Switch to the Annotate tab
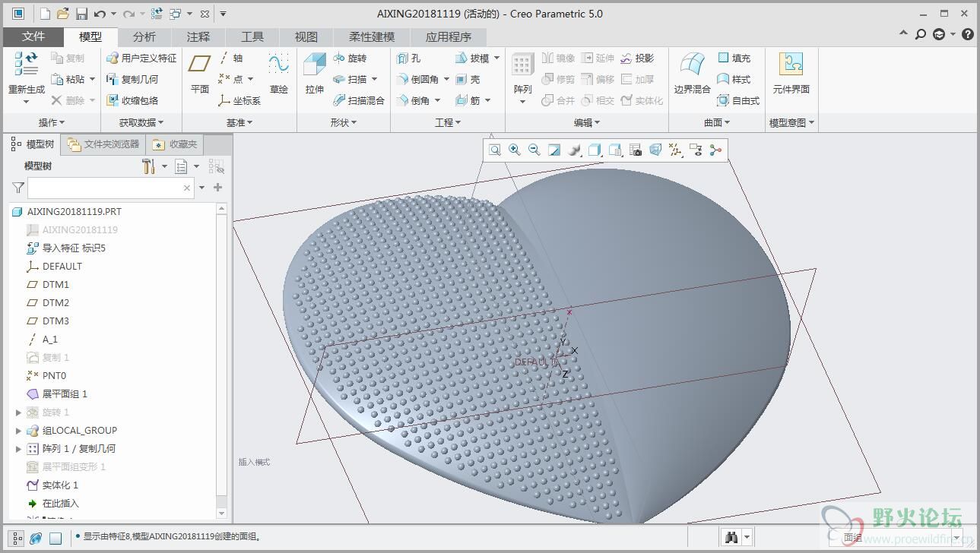The image size is (980, 553). click(198, 36)
